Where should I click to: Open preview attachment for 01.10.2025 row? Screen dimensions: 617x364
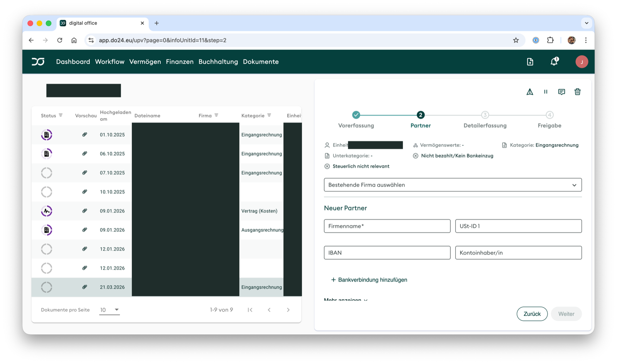84,135
